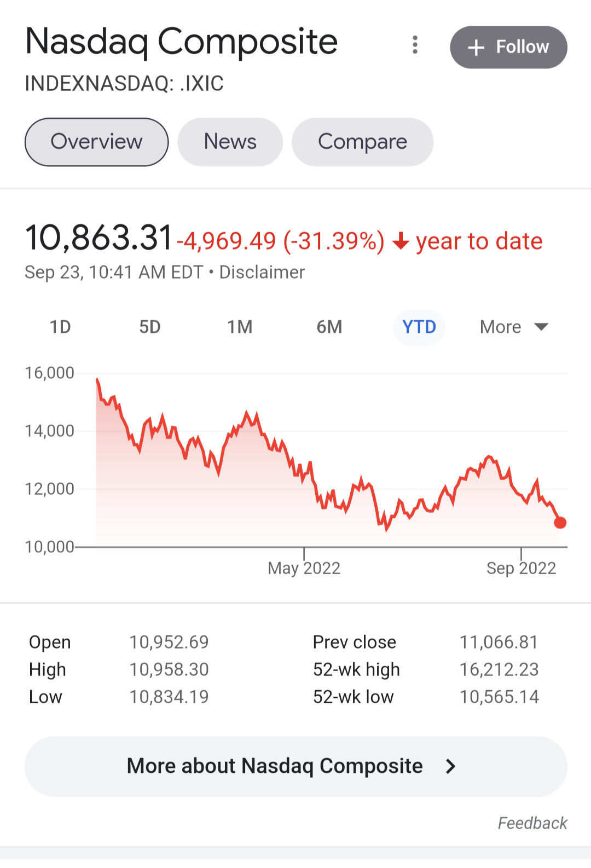Screen dimensions: 591x868
Task: Open the three-dot more options menu
Action: pyautogui.click(x=415, y=45)
